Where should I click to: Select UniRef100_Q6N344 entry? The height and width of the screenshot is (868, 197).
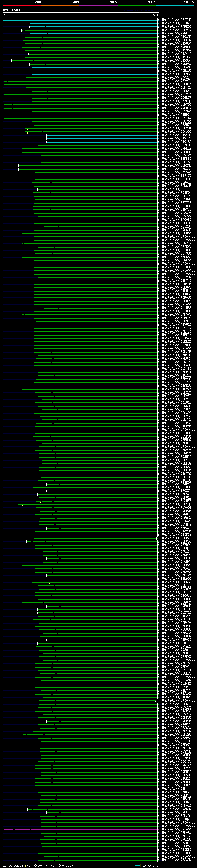coord(177,789)
